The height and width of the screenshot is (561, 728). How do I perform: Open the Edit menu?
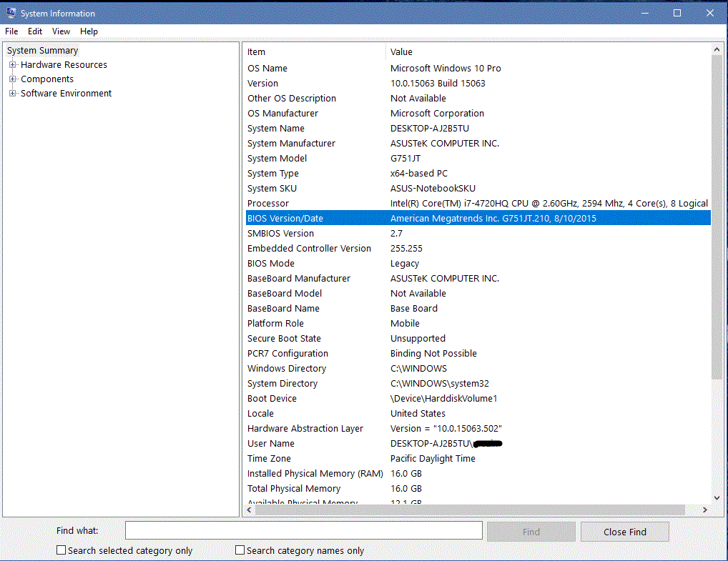[35, 31]
